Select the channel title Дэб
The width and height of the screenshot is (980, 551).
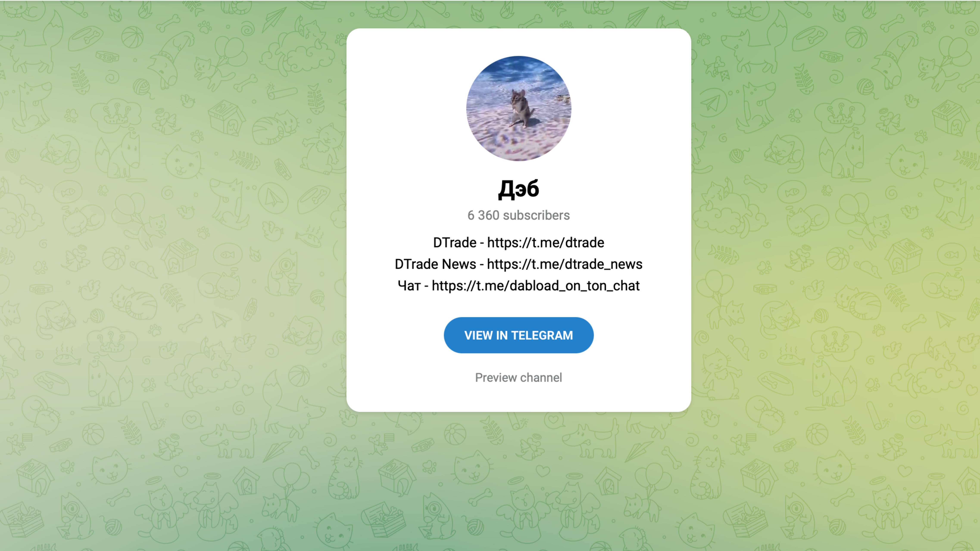pyautogui.click(x=518, y=189)
